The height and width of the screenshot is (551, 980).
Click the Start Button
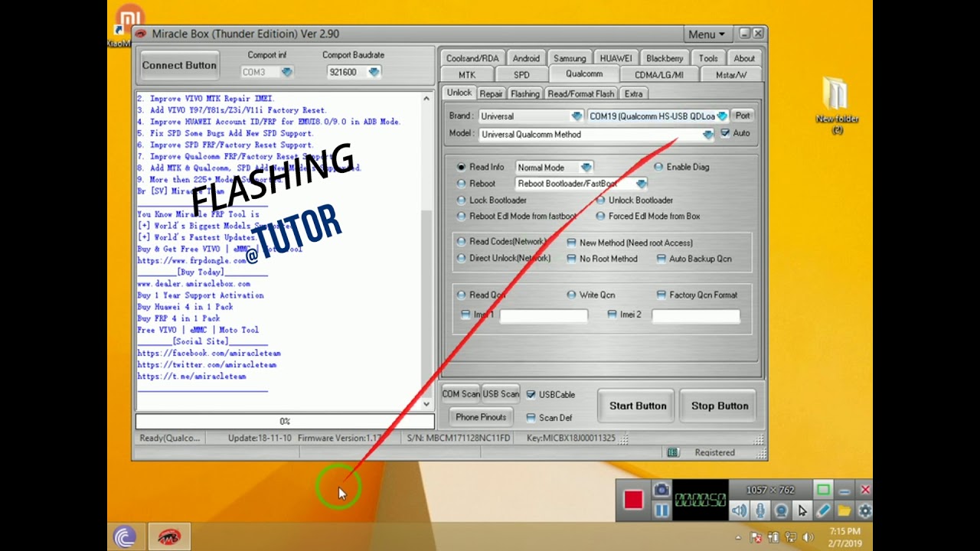point(638,406)
